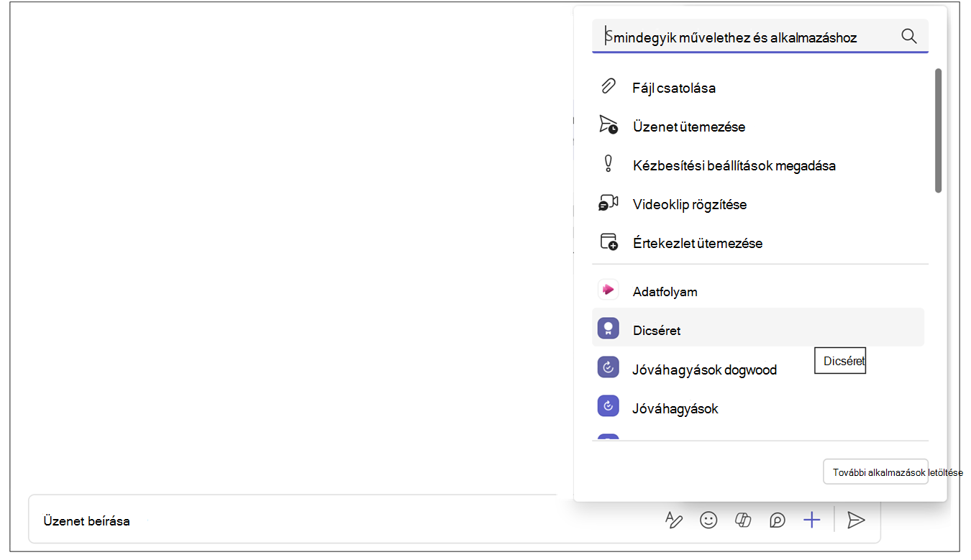
Task: Click the Loop chat-bubble icon in compose bar
Action: 778,520
